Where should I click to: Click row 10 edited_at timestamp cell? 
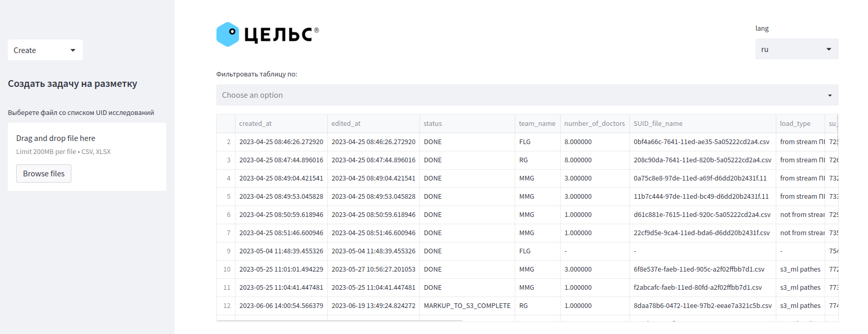(373, 269)
